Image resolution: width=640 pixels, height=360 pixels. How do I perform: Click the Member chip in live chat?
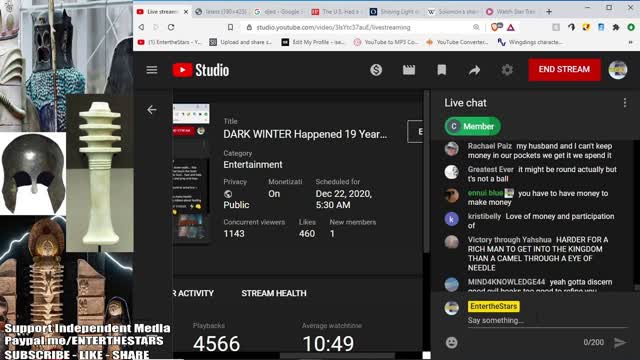click(x=472, y=126)
